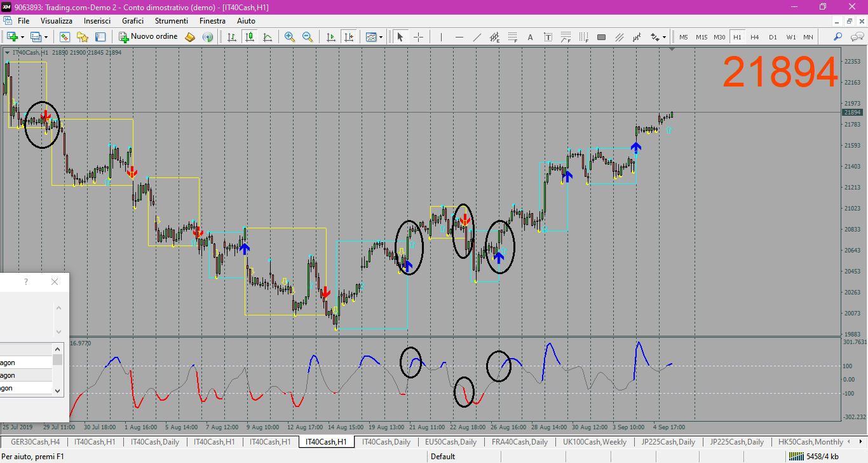
Task: Select the trendline drawing tool
Action: (477, 37)
